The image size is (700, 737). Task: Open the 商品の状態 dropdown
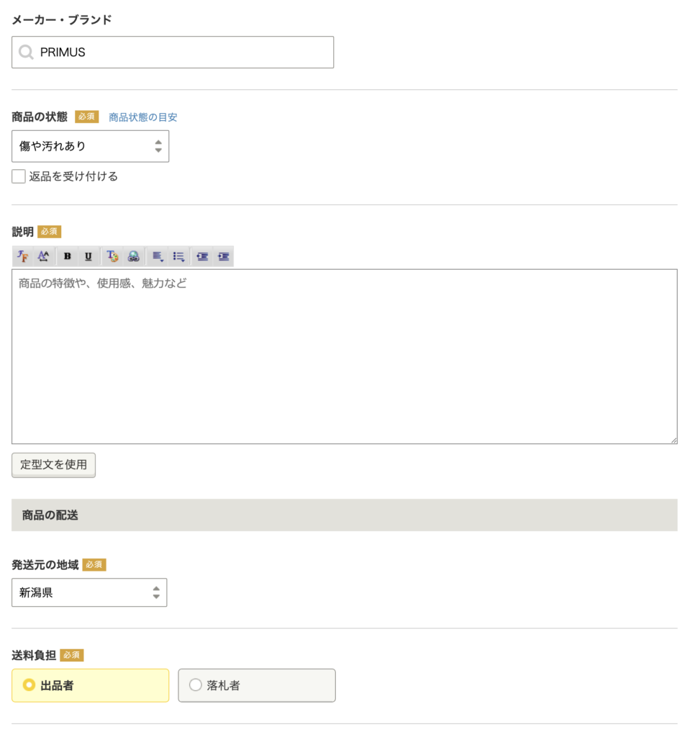[90, 146]
